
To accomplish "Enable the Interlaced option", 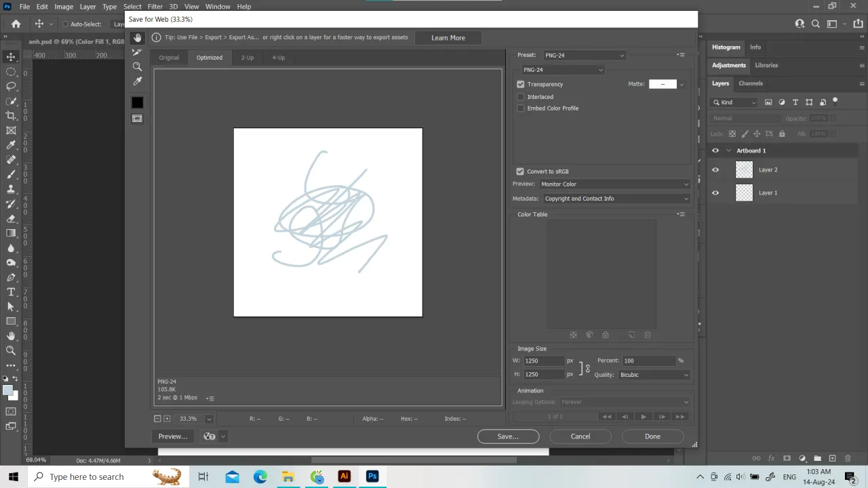I will pyautogui.click(x=521, y=96).
